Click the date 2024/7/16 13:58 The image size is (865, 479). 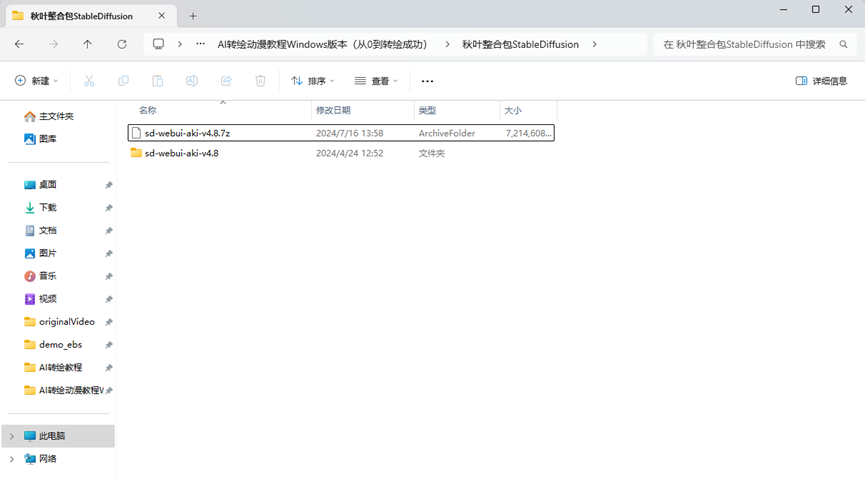click(x=350, y=133)
